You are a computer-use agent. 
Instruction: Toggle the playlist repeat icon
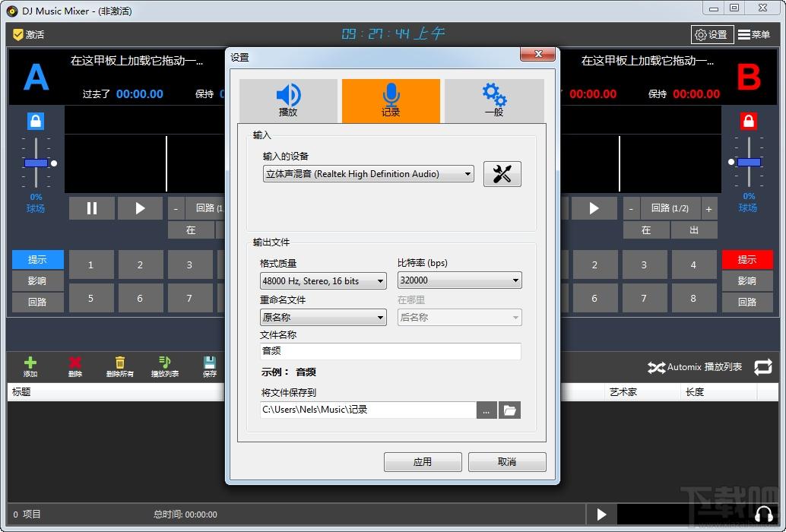coord(762,367)
